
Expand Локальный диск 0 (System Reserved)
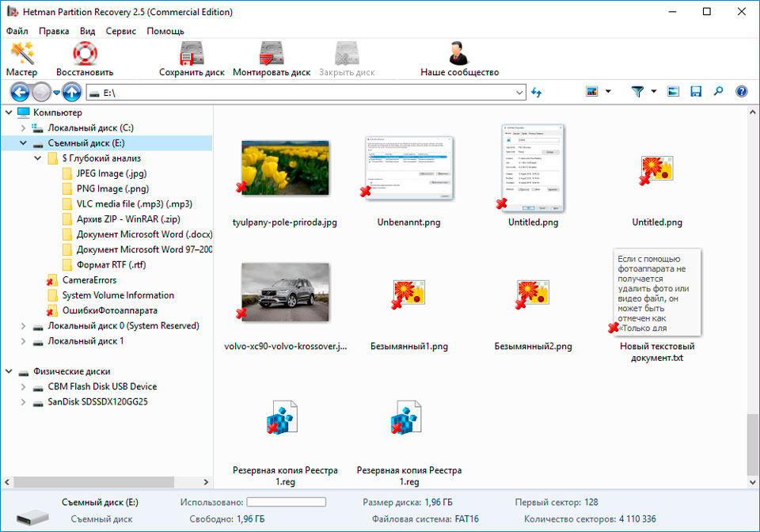(x=23, y=326)
